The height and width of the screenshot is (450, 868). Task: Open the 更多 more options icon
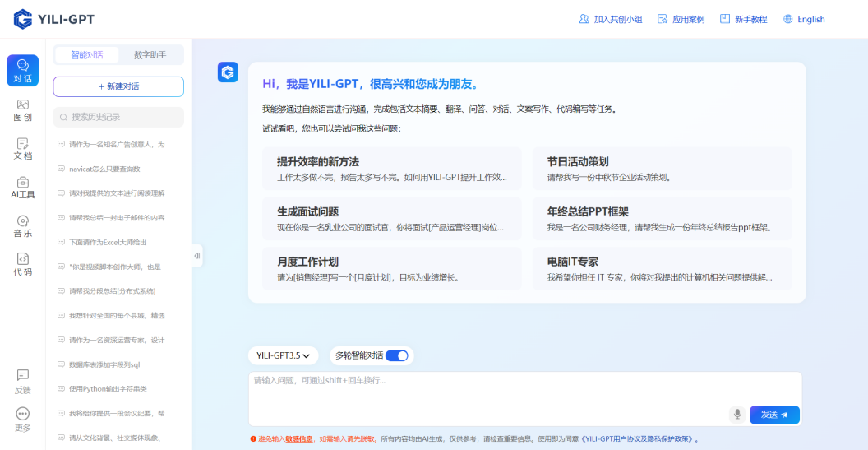[22, 420]
